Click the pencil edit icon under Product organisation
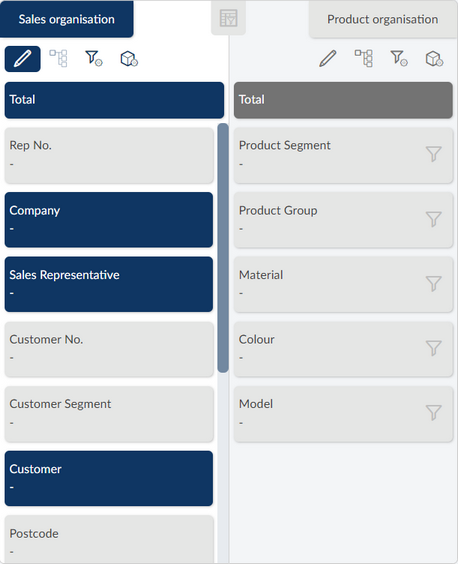 click(x=328, y=58)
